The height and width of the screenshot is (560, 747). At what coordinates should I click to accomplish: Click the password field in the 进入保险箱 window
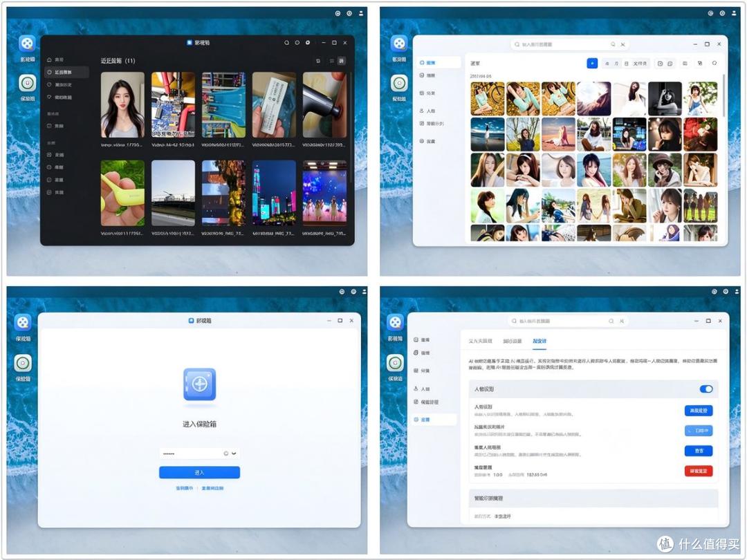[199, 454]
